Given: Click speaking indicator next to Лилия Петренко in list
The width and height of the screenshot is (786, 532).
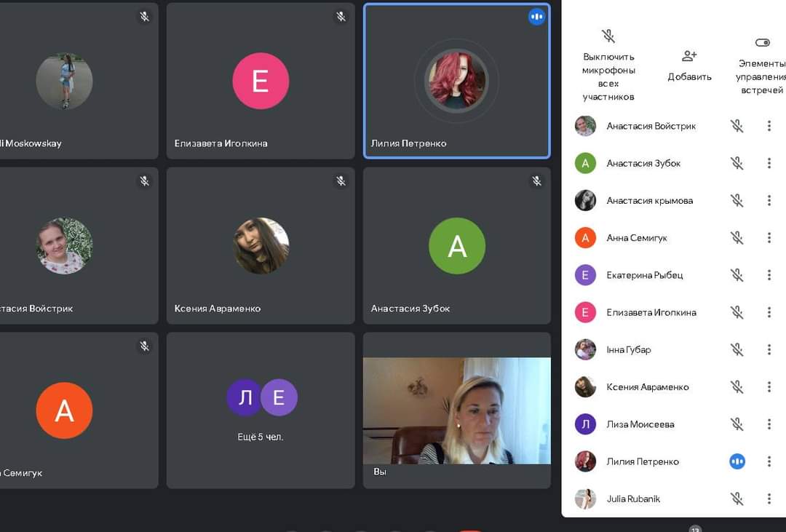Looking at the screenshot, I should point(737,461).
